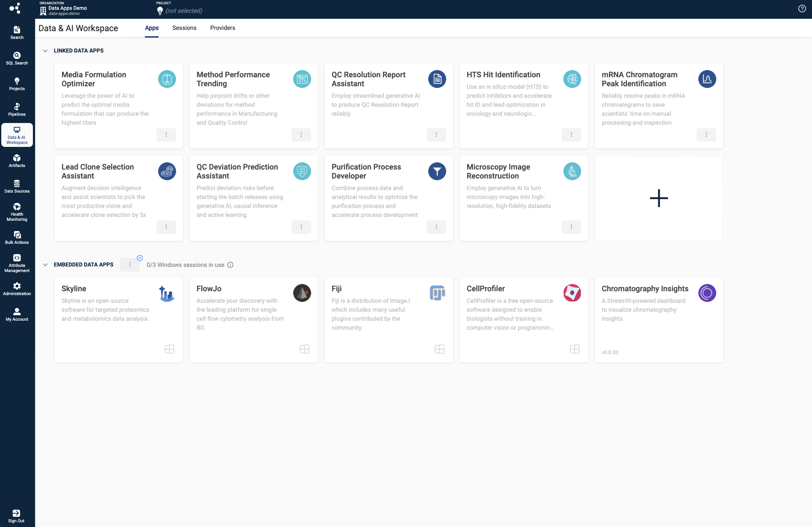Click the Windows icon on CellProfiler card

click(575, 349)
